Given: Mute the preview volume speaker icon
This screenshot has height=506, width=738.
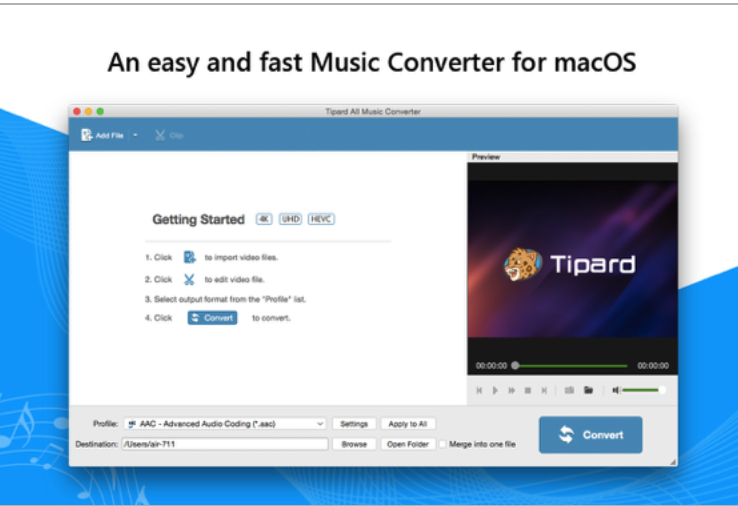Looking at the screenshot, I should 616,390.
